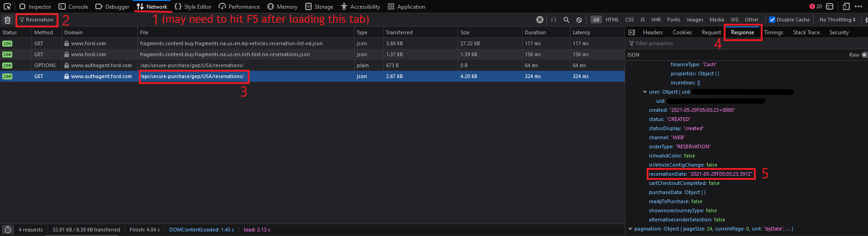Open request blocking icon
This screenshot has width=868, height=236.
[x=579, y=20]
